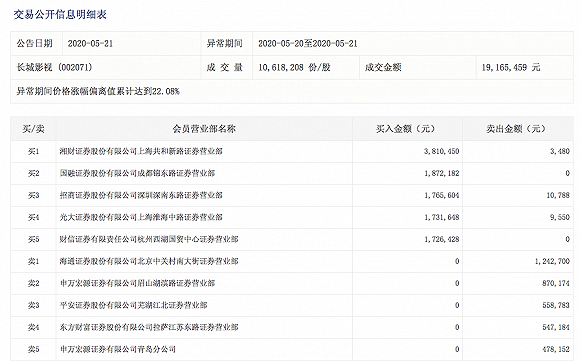
Task: Click the 买入金额（元） column header
Action: click(x=407, y=129)
